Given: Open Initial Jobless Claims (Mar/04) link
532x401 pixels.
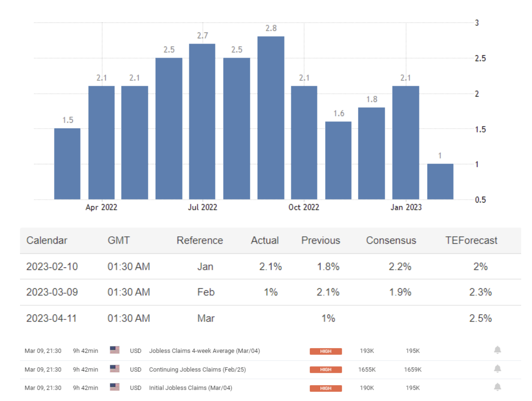Looking at the screenshot, I should pyautogui.click(x=190, y=388).
